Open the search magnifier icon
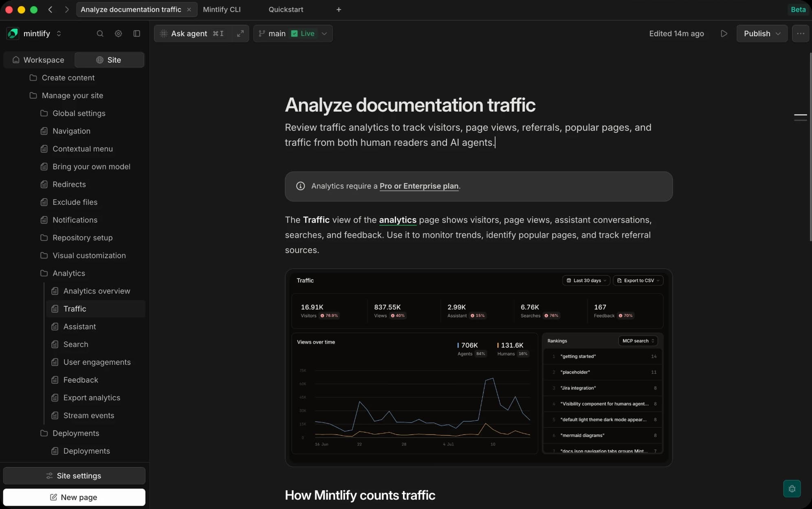Image resolution: width=812 pixels, height=509 pixels. (100, 34)
